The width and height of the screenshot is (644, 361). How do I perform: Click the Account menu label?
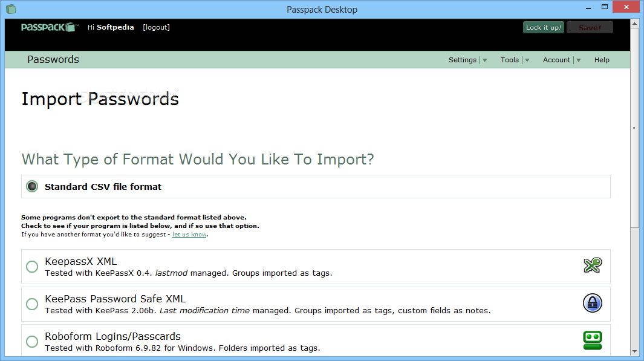coord(556,60)
